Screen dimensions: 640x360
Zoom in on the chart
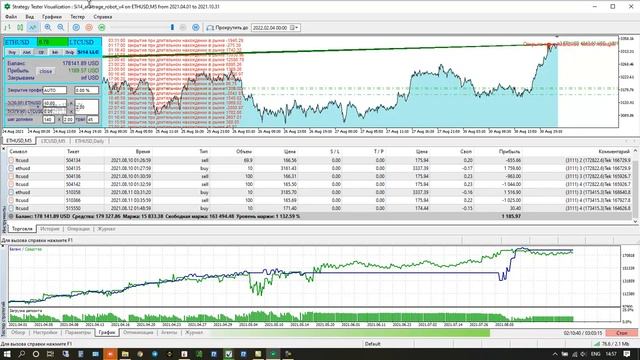tap(48, 27)
